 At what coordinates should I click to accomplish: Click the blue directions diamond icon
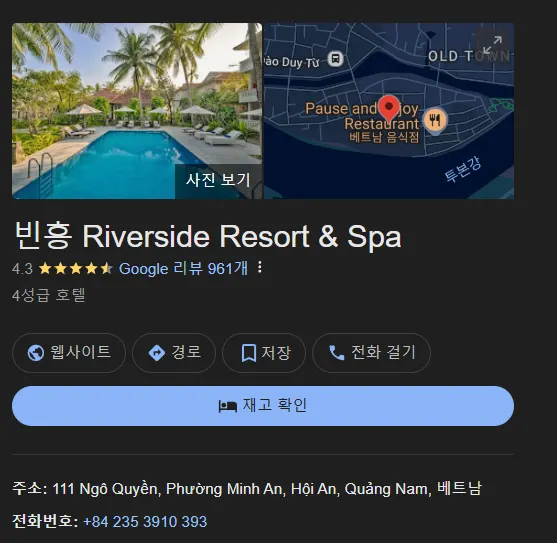[x=157, y=353]
